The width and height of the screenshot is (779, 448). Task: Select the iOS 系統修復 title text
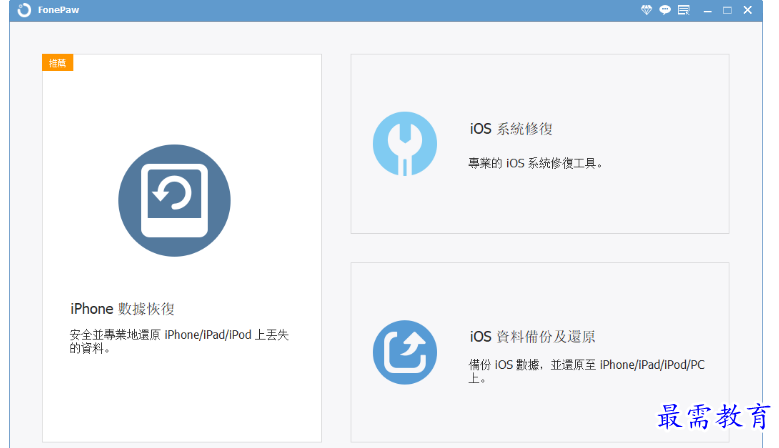(x=511, y=129)
